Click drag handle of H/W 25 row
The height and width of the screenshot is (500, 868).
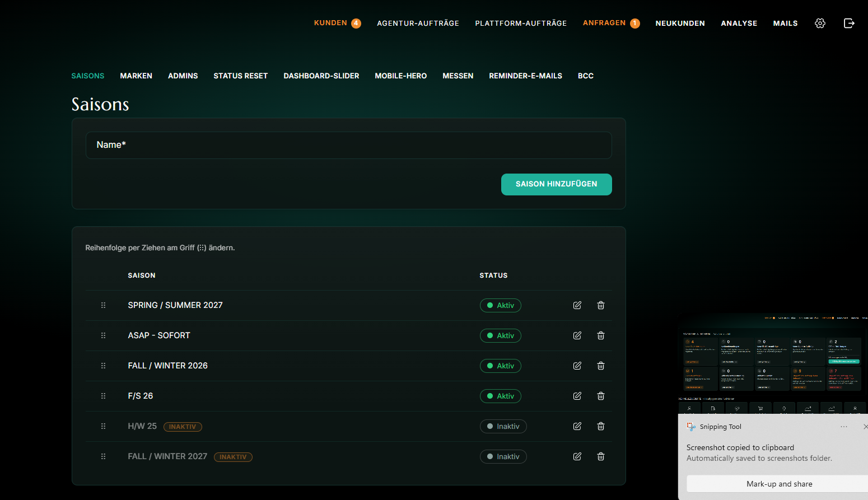coord(103,426)
